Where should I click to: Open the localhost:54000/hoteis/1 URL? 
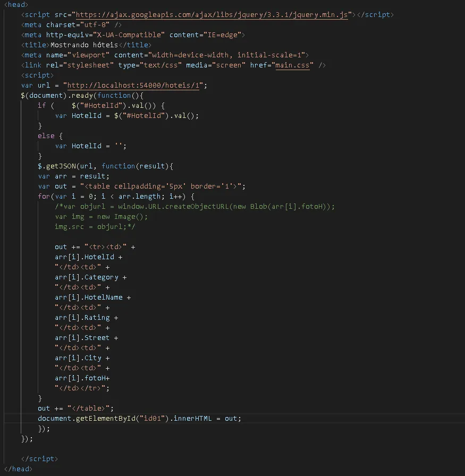(x=133, y=86)
